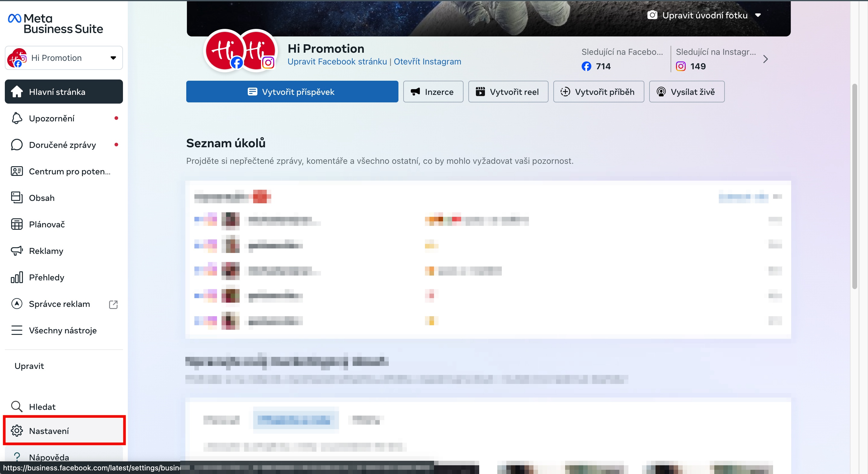The width and height of the screenshot is (868, 474).
Task: Click the Meta Business Suite logo
Action: [55, 23]
